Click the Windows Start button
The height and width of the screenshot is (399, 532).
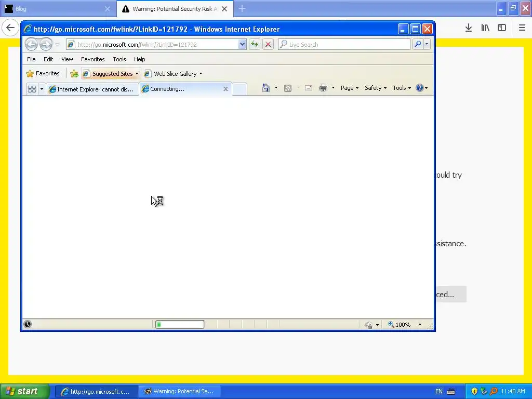coord(25,391)
